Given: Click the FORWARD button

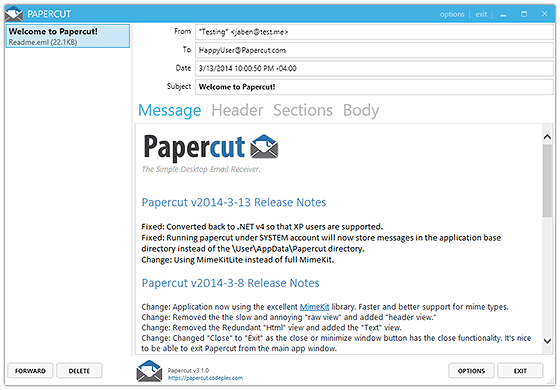Looking at the screenshot, I should pos(30,371).
